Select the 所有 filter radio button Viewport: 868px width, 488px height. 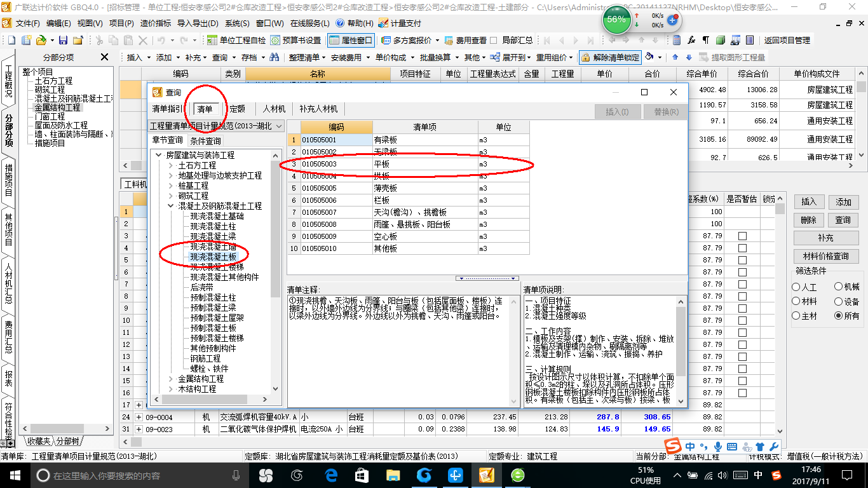(x=838, y=316)
